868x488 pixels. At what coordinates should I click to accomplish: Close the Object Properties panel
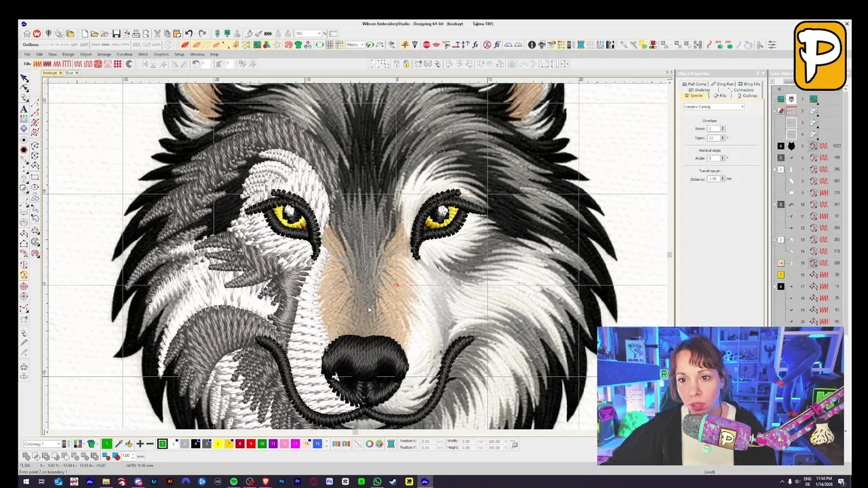click(763, 73)
